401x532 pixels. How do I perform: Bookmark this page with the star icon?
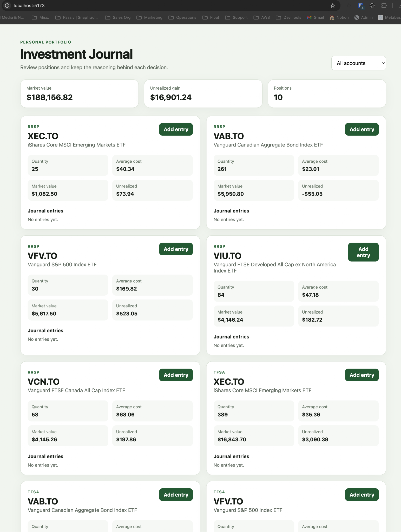(x=333, y=5)
